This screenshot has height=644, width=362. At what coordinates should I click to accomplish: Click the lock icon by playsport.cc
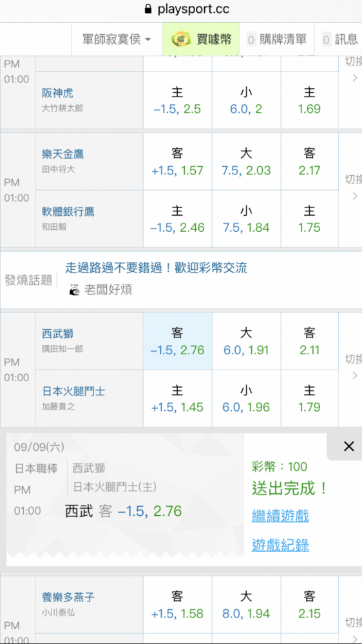[148, 9]
